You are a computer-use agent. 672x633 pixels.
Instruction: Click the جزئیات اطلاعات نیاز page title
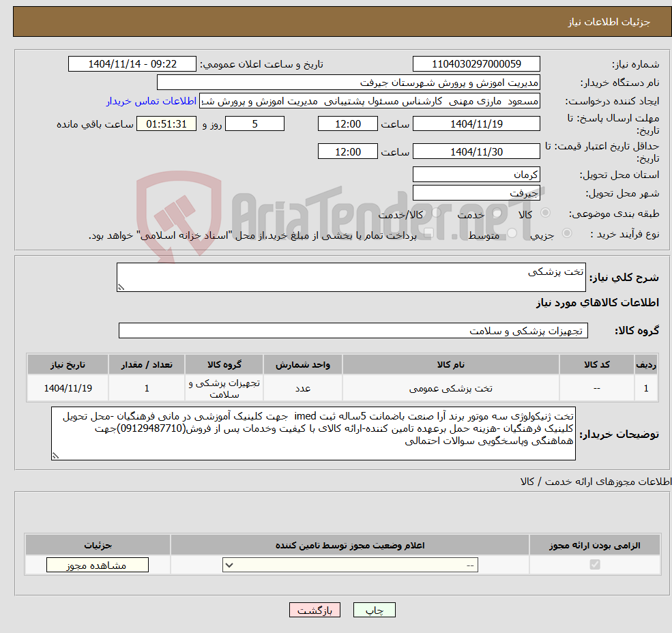[x=609, y=22]
